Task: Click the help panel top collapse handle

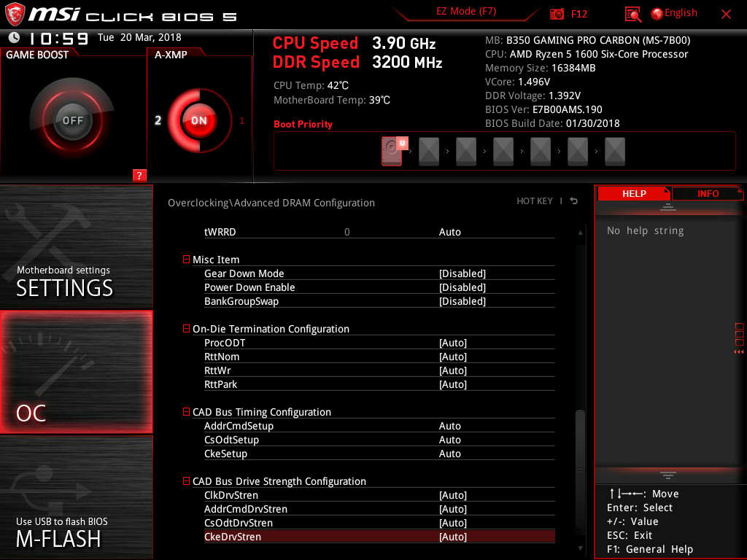Action: point(668,206)
